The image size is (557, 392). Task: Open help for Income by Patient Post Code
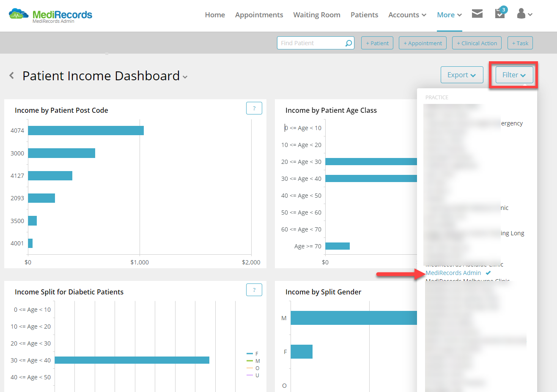tap(254, 108)
